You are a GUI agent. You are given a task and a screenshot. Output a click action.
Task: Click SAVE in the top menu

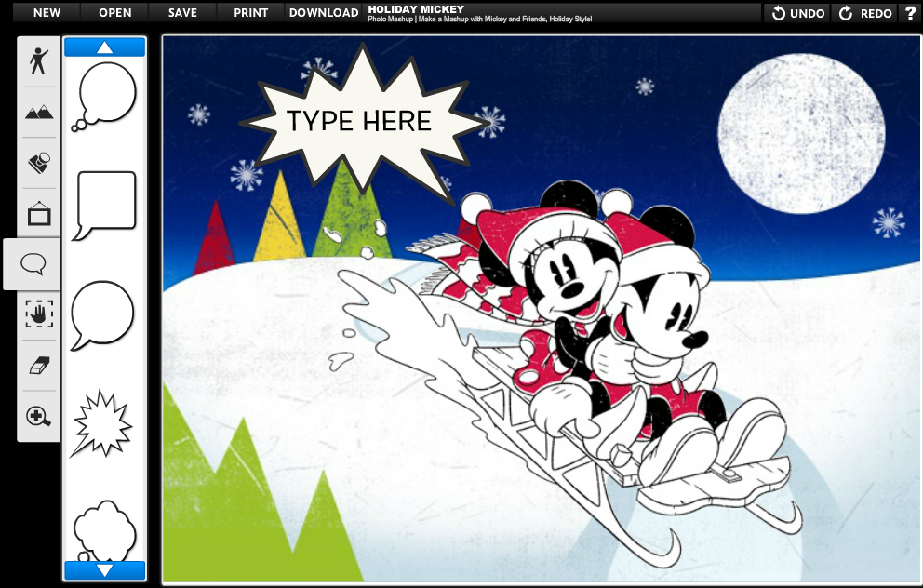click(182, 12)
